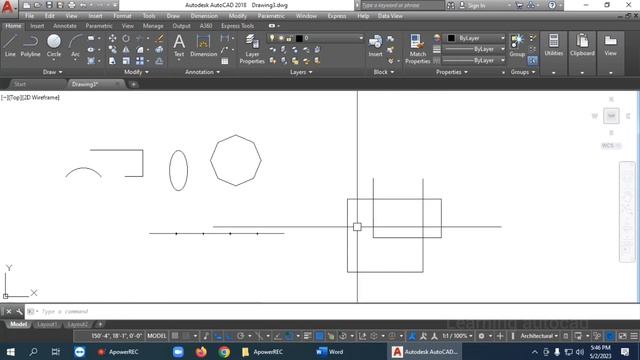Click the Group button
The image size is (640, 360).
[517, 45]
